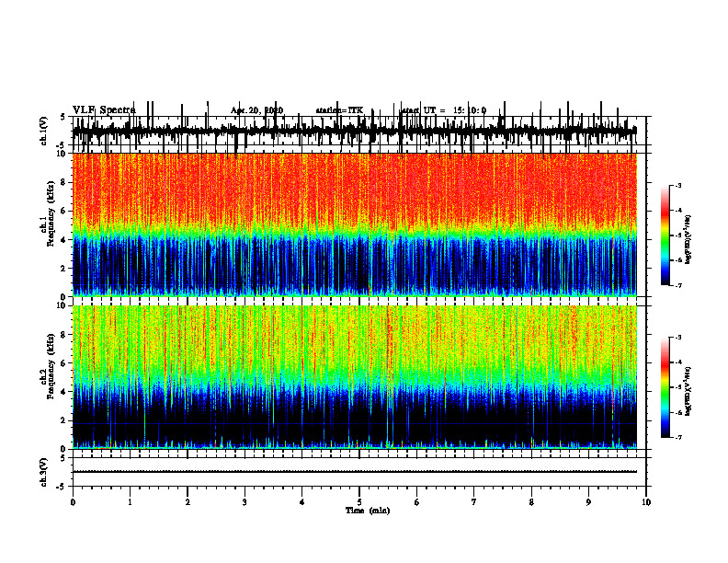Click the "9" tick on time axis
The width and height of the screenshot is (728, 563).
[x=588, y=502]
